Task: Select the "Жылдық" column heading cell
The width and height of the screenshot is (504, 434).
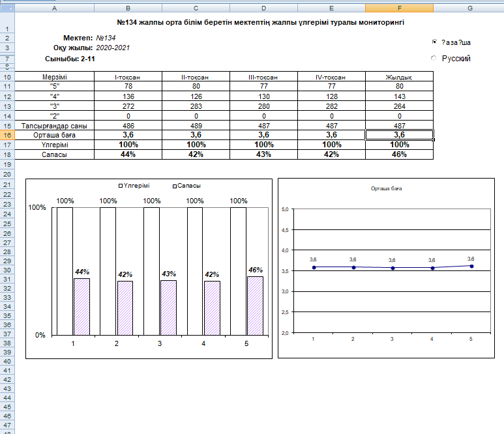Action: point(398,77)
